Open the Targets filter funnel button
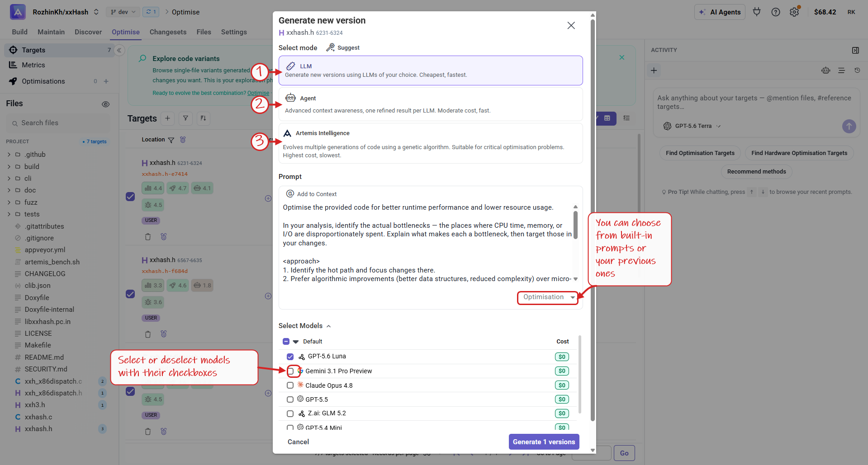This screenshot has width=868, height=465. tap(185, 118)
